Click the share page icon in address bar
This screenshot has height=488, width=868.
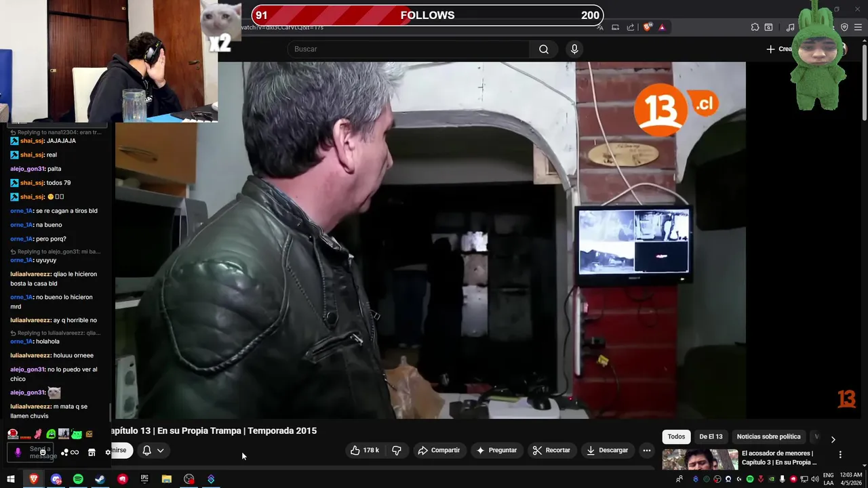click(x=631, y=27)
